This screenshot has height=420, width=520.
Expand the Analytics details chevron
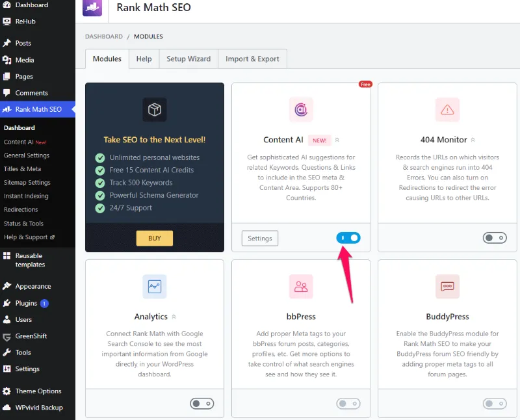click(x=174, y=317)
